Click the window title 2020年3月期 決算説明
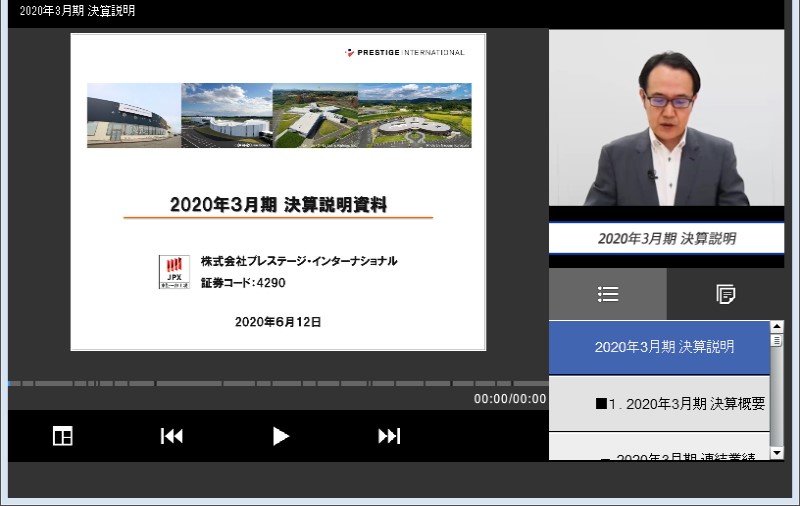 click(77, 11)
